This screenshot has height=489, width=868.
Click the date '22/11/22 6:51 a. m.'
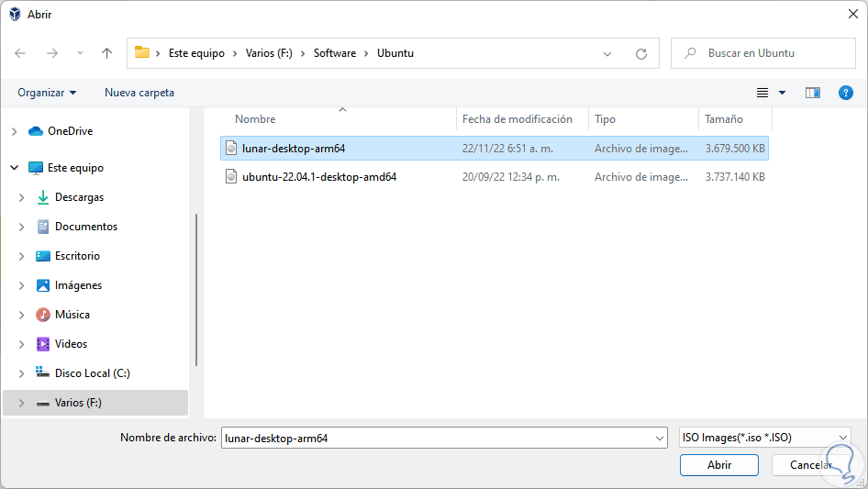507,149
